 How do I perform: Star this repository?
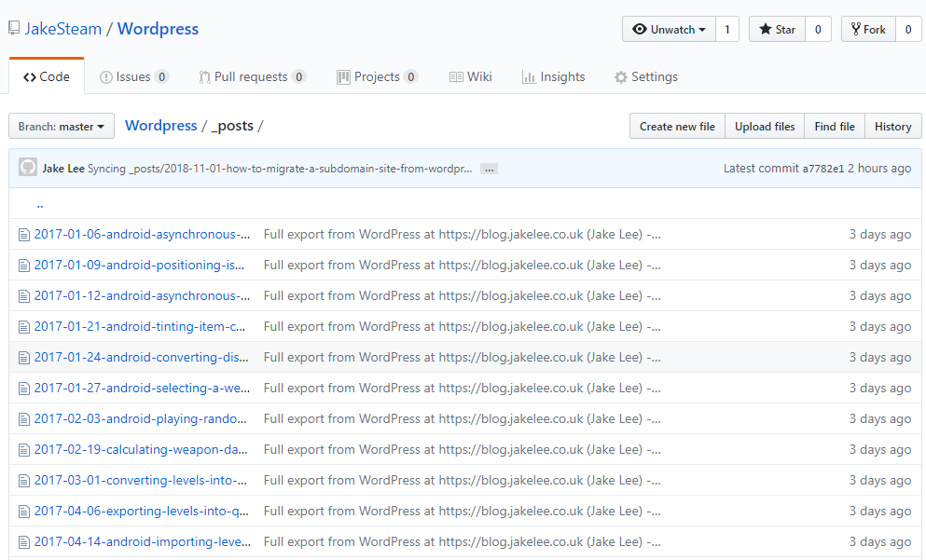coord(777,30)
